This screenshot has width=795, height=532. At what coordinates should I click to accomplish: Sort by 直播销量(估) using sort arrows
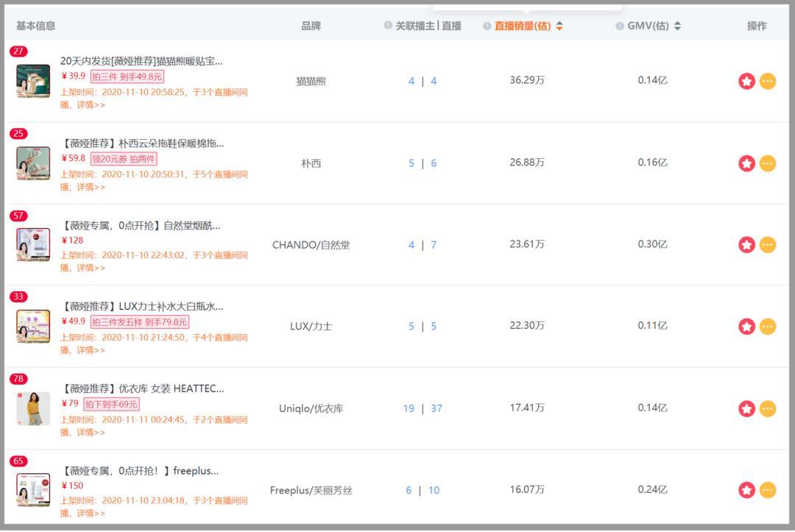(x=559, y=26)
